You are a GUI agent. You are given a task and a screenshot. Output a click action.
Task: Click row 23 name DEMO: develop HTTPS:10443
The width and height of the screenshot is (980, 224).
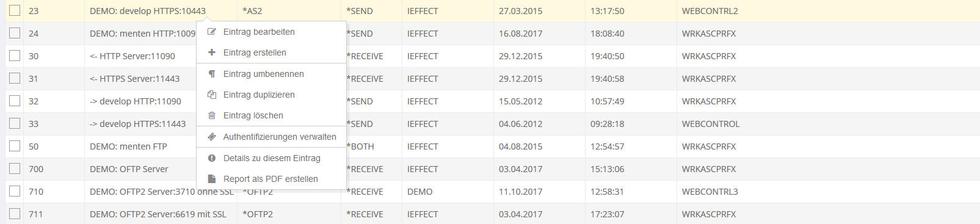pos(148,11)
